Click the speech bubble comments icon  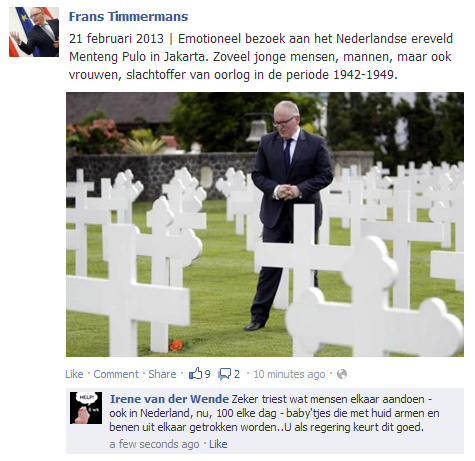click(x=224, y=374)
